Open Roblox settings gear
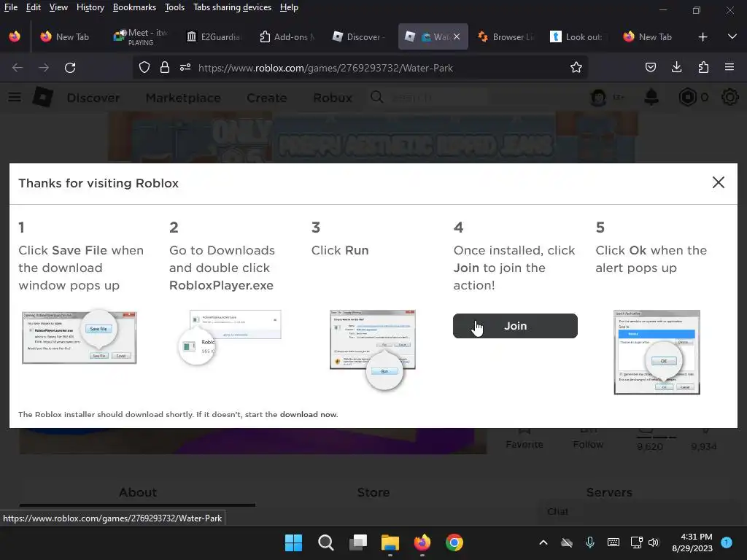Screen dimensions: 747x560 tap(729, 97)
